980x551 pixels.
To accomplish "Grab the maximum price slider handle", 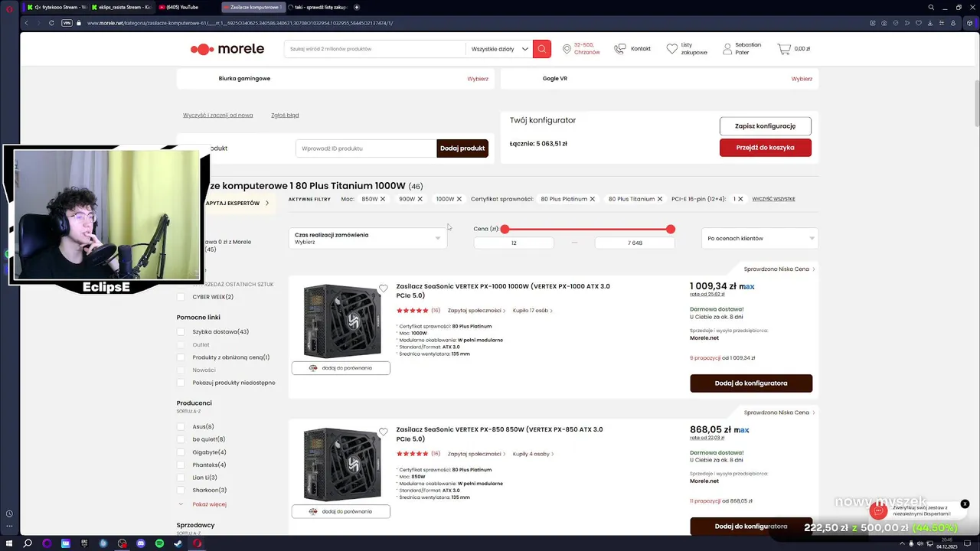I will click(671, 230).
